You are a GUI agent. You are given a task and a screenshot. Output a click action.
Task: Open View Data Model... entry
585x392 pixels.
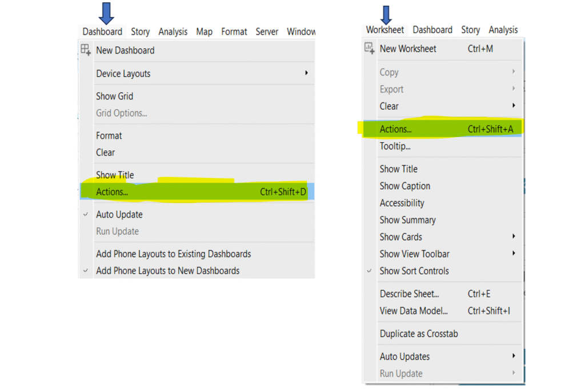point(414,311)
